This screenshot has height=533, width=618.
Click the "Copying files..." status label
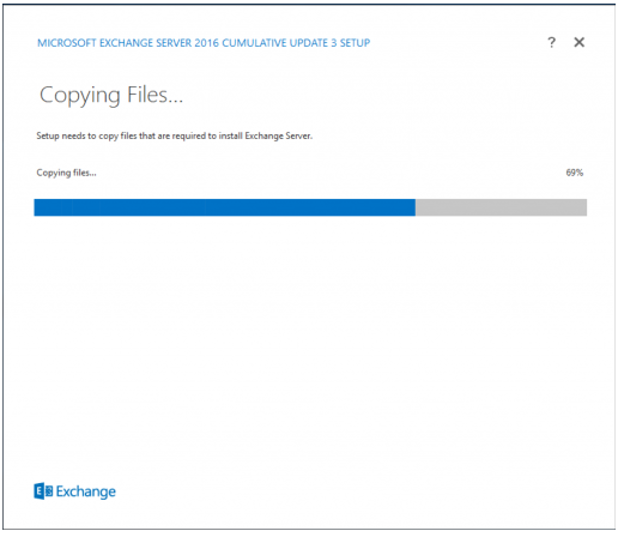click(x=66, y=173)
